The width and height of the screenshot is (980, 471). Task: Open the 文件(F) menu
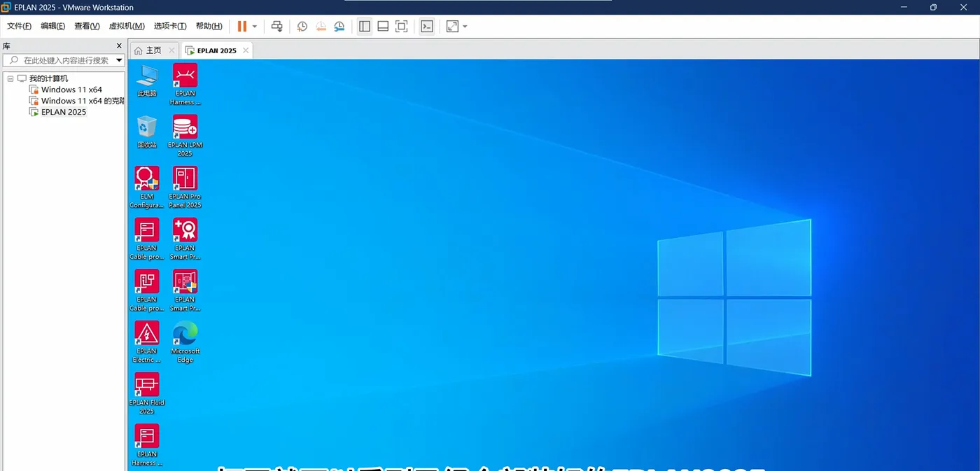tap(19, 26)
